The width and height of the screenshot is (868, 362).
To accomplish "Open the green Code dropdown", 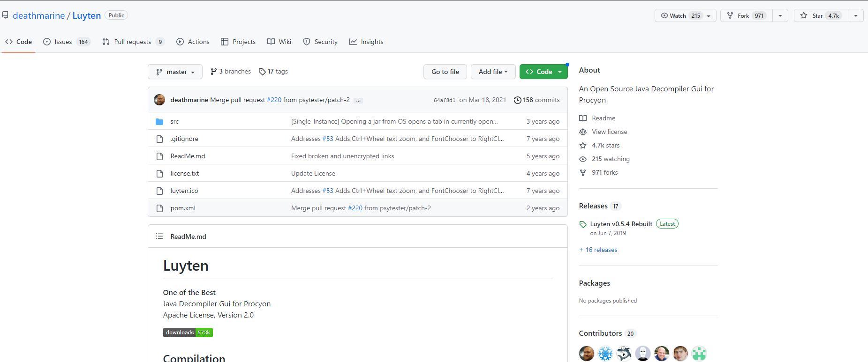I will click(543, 72).
